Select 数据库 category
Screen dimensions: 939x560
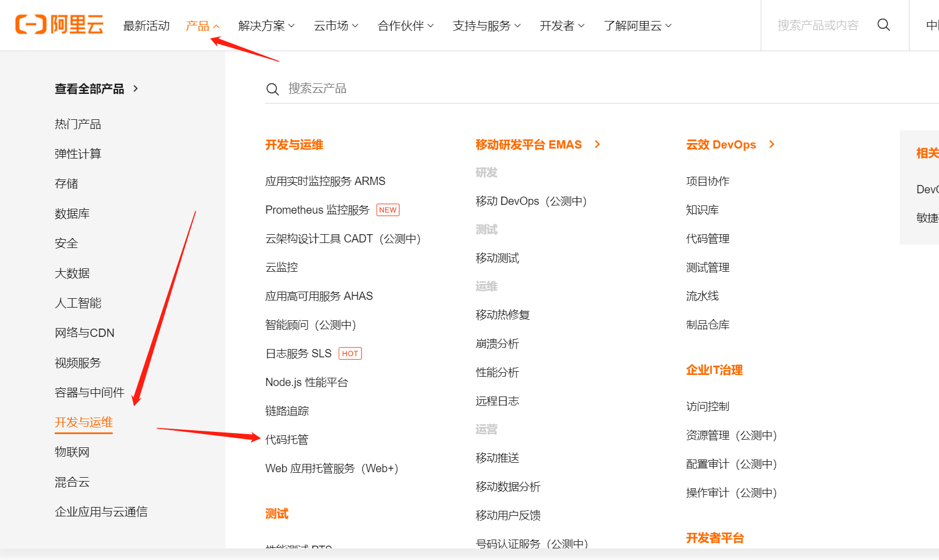(x=72, y=214)
